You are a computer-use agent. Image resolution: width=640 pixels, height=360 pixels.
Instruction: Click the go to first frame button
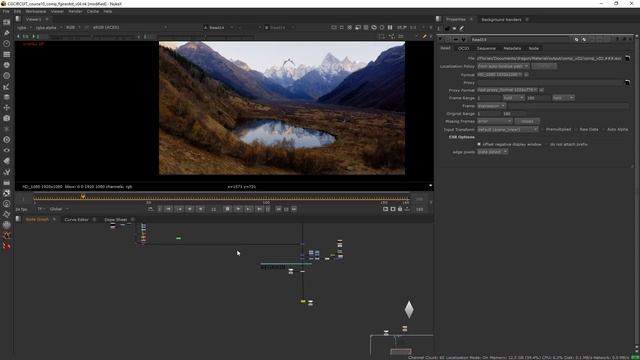pyautogui.click(x=169, y=209)
